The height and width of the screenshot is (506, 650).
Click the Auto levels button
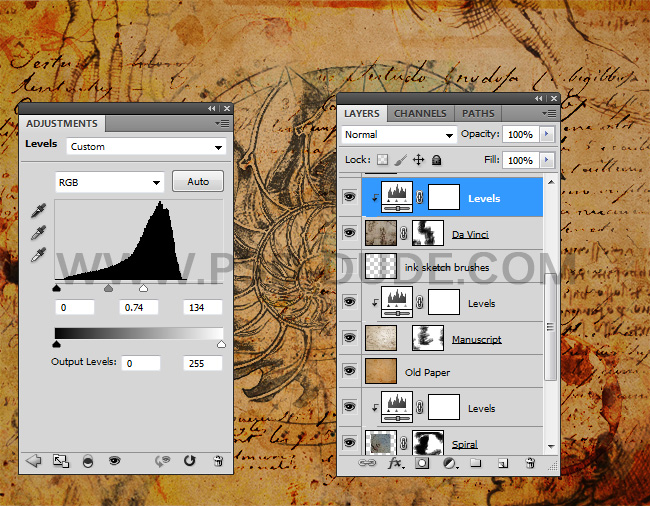point(198,182)
